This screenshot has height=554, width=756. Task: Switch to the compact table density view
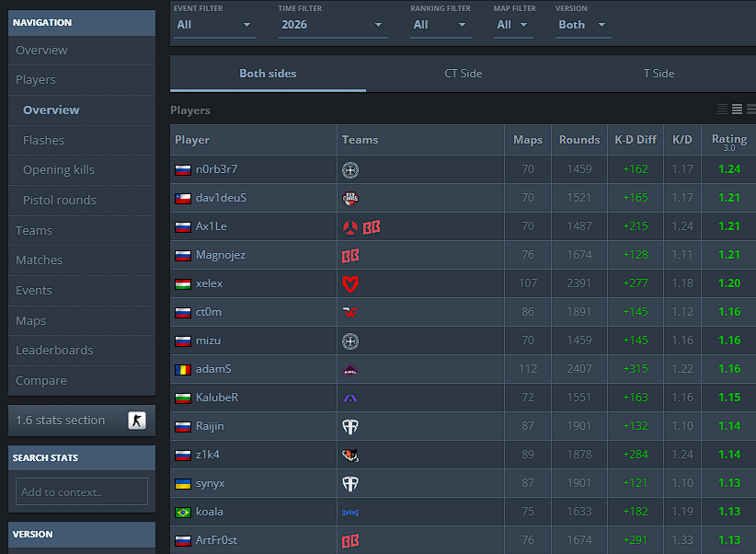pos(722,110)
